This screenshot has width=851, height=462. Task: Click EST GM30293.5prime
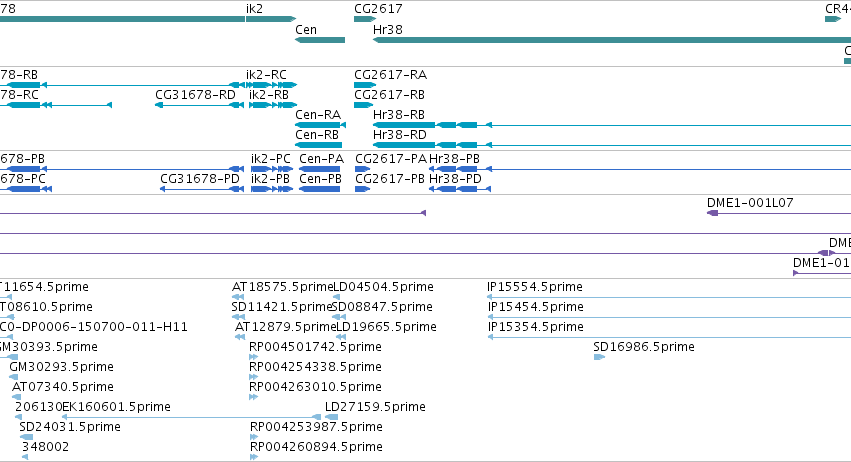coord(61,367)
